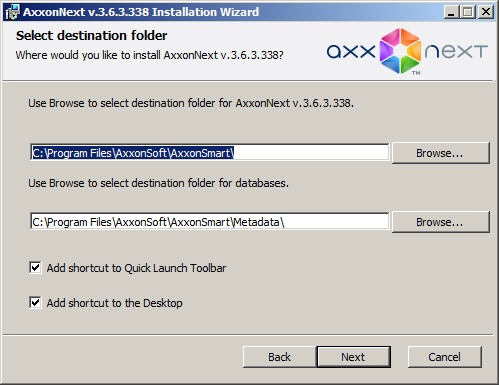Click the AxxonNext folder instruction label

click(191, 103)
